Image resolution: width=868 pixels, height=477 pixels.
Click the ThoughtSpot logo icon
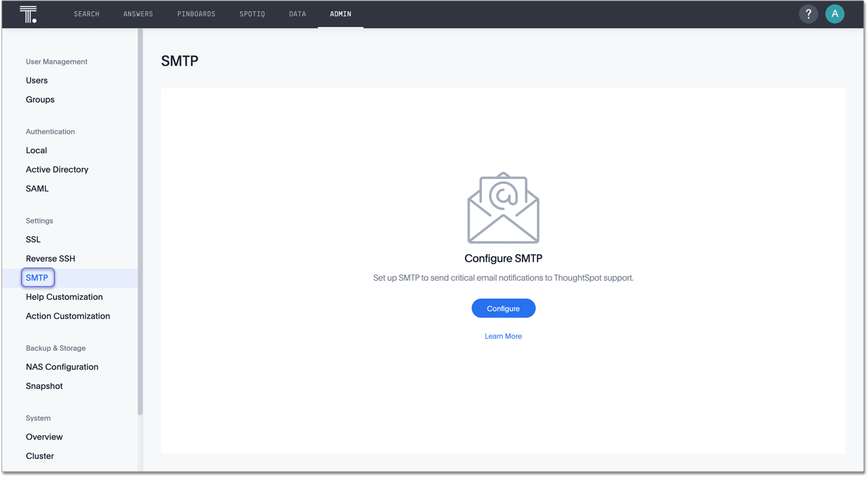pos(28,13)
